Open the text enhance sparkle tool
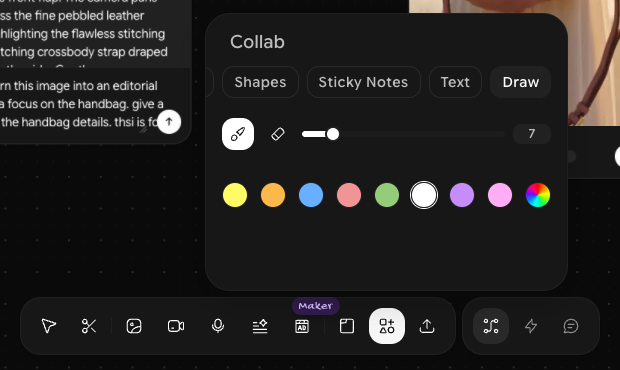Screen dimensions: 620x370 point(260,326)
